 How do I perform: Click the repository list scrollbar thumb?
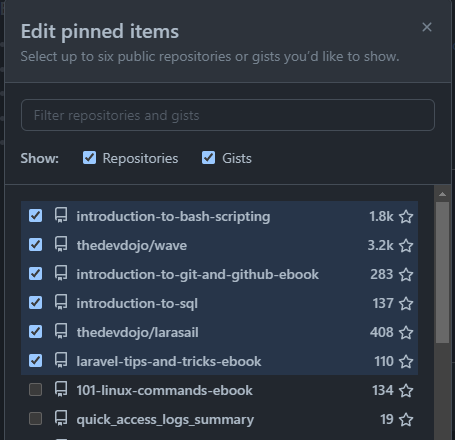(442, 272)
